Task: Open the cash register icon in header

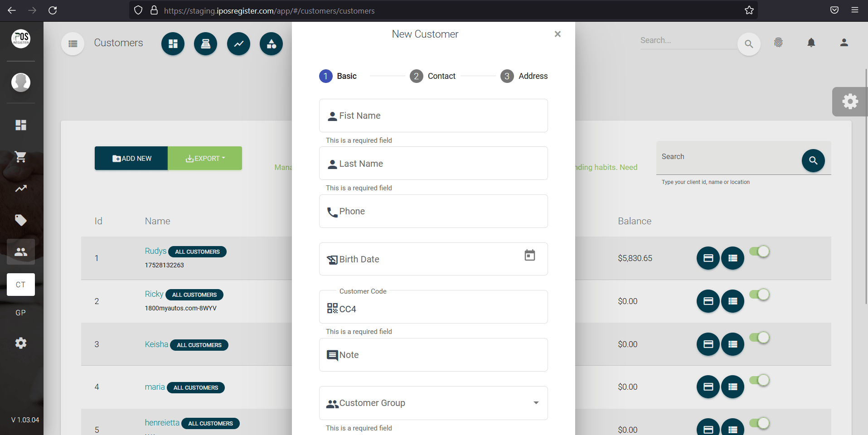Action: (205, 44)
